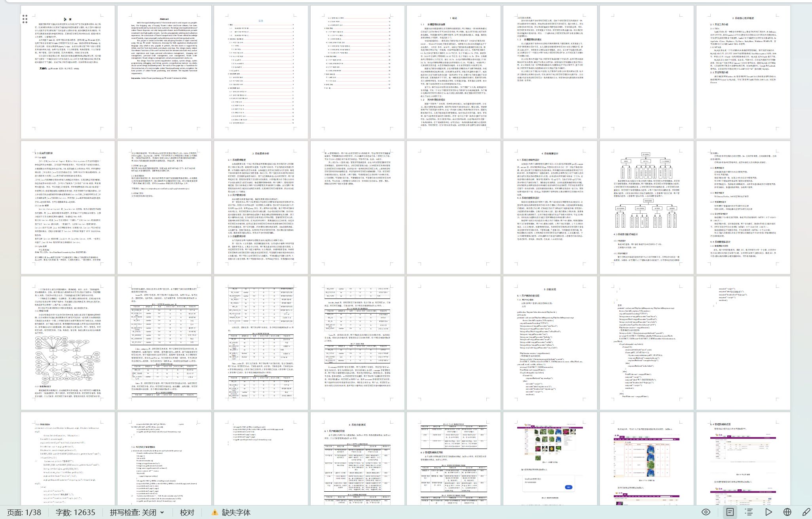Click the 缺失字体 missing fonts label
812x519 pixels.
pyautogui.click(x=236, y=512)
